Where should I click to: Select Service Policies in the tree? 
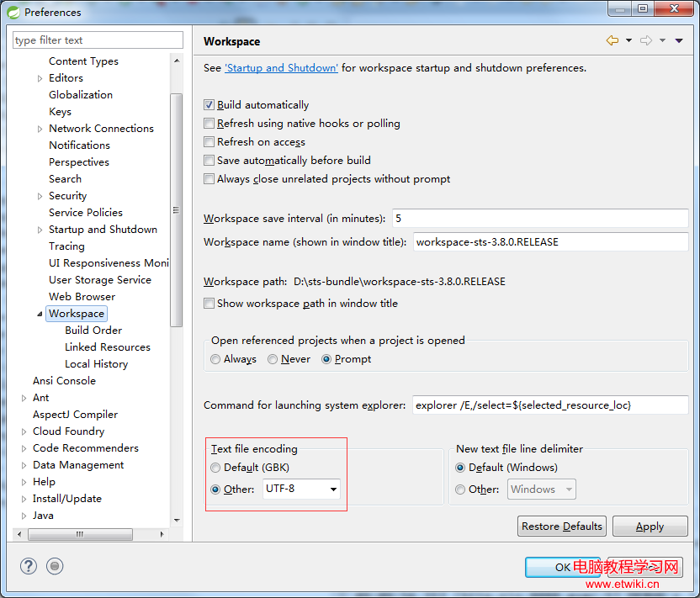[x=86, y=213]
